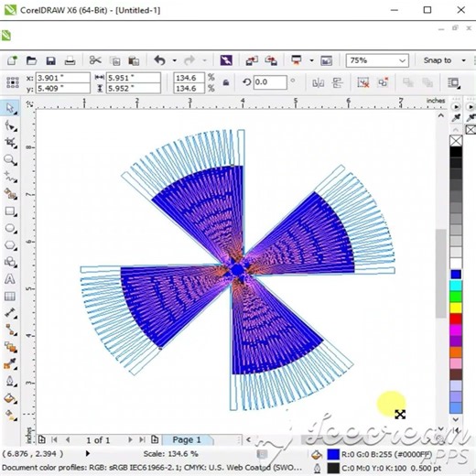The height and width of the screenshot is (476, 476).
Task: Save the document with floppy icon
Action: 50,60
